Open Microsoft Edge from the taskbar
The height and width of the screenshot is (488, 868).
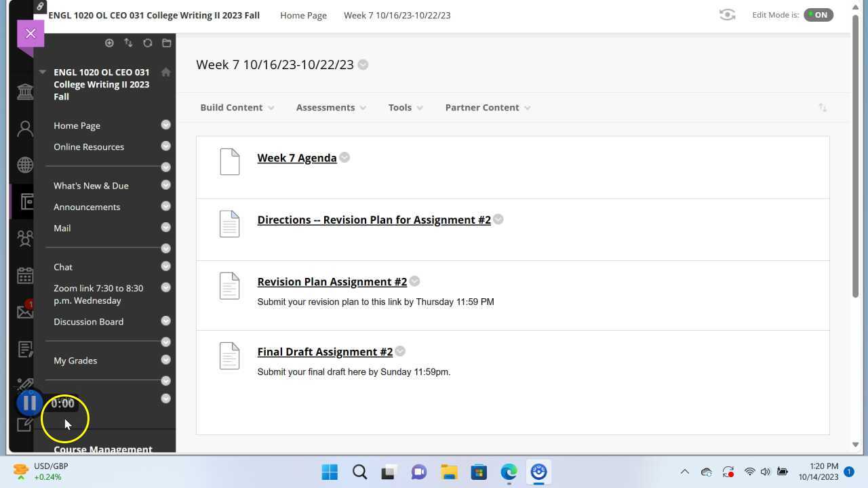[x=509, y=472]
